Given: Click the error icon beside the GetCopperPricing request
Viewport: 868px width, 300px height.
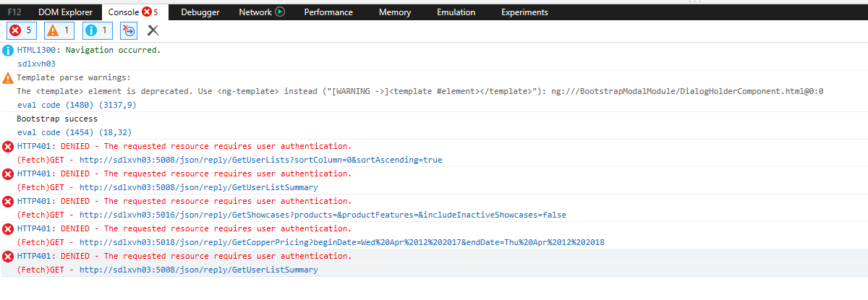Looking at the screenshot, I should click(8, 229).
